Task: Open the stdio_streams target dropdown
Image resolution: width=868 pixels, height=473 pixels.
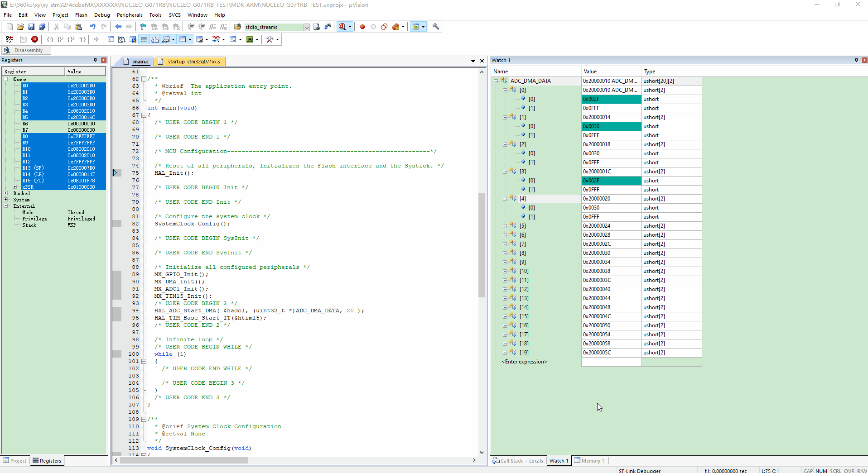Action: pyautogui.click(x=306, y=27)
